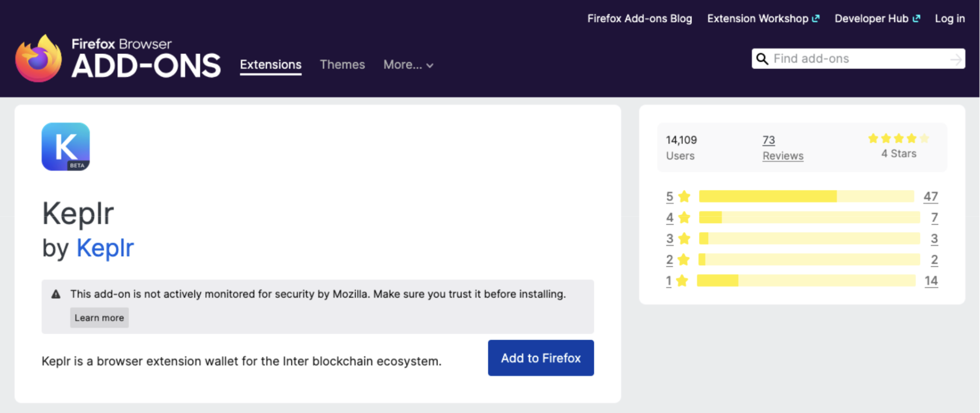
Task: Click the 5-star rating bar
Action: (x=806, y=196)
